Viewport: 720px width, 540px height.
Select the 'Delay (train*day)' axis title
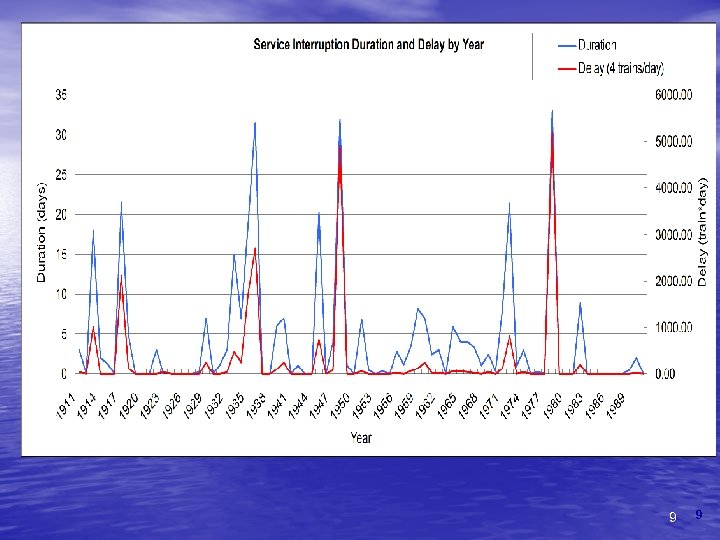703,232
